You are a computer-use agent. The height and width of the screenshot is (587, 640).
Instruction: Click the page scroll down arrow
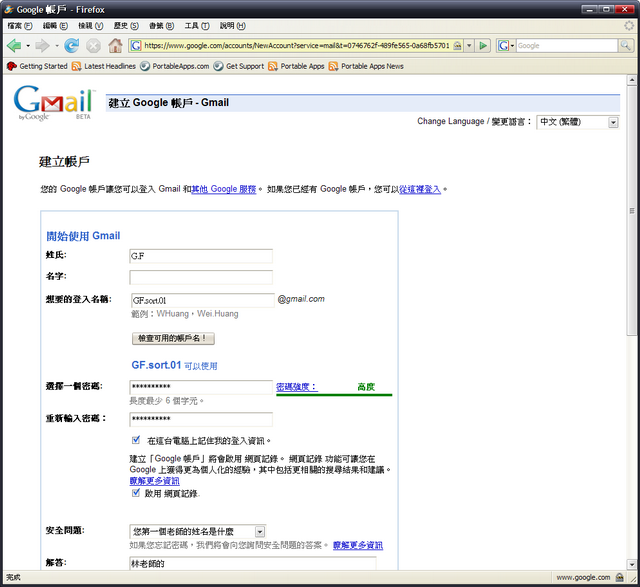pos(632,564)
